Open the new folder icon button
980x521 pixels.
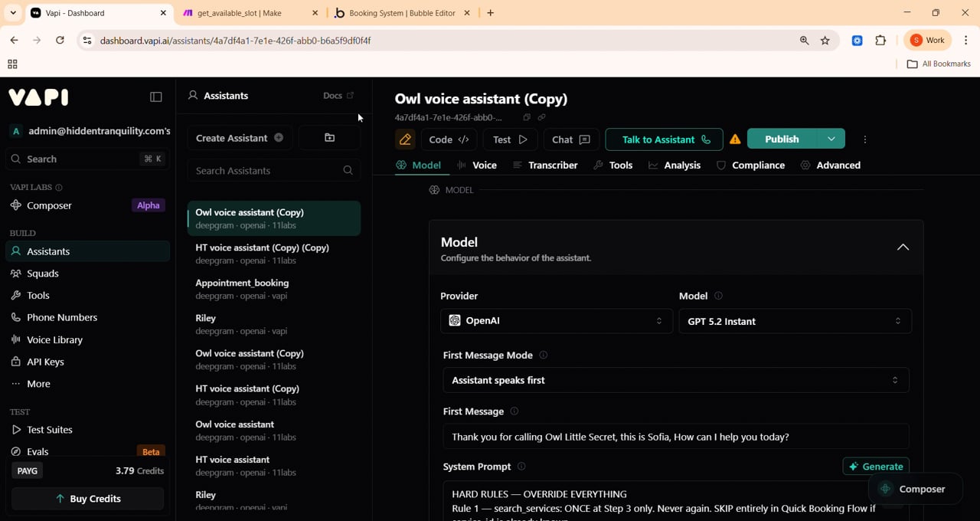pyautogui.click(x=330, y=138)
